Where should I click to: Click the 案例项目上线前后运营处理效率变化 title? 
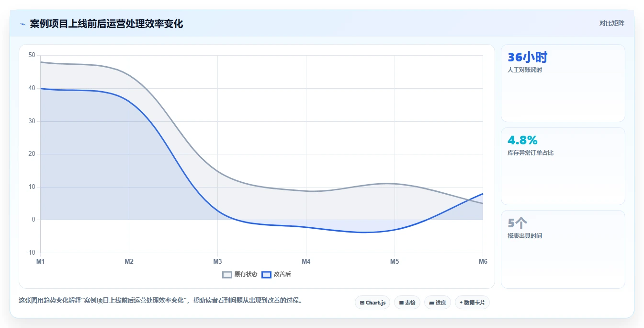106,23
